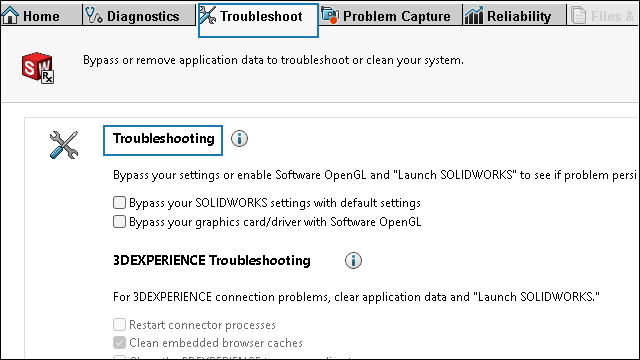Click the Problem Capture recorder icon
Image resolution: width=640 pixels, height=360 pixels.
coord(330,15)
